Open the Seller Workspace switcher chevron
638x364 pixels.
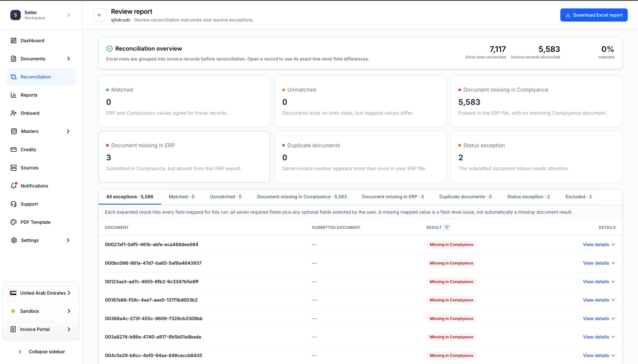pos(69,15)
